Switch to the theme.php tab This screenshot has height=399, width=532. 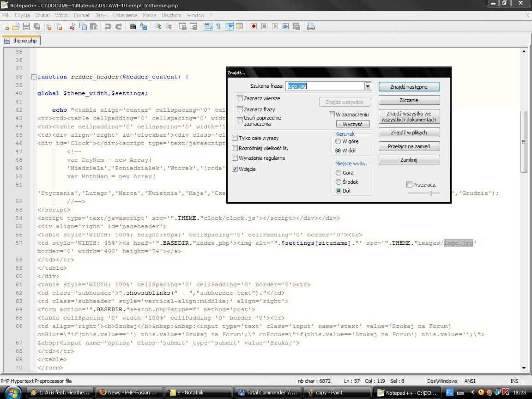[x=21, y=41]
